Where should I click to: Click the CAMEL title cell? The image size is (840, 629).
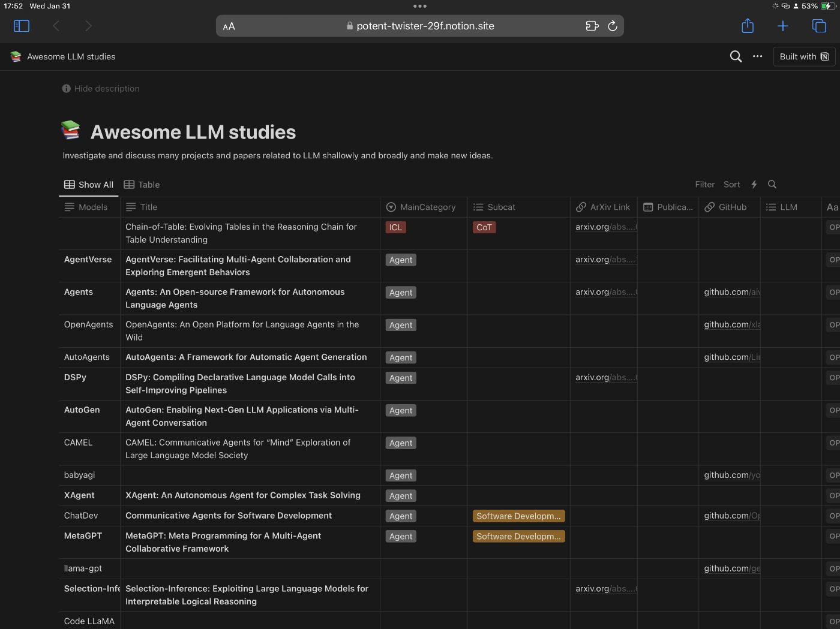[250, 449]
